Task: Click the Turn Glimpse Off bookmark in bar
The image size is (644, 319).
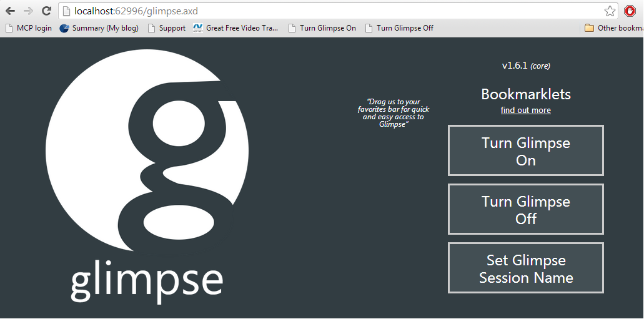Action: tap(400, 28)
